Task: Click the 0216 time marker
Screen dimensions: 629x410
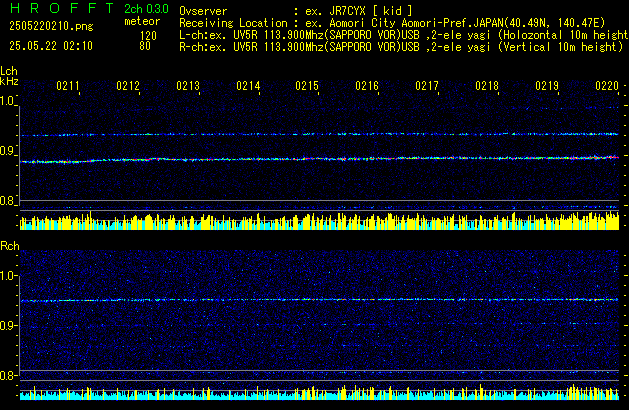Action: pos(367,86)
